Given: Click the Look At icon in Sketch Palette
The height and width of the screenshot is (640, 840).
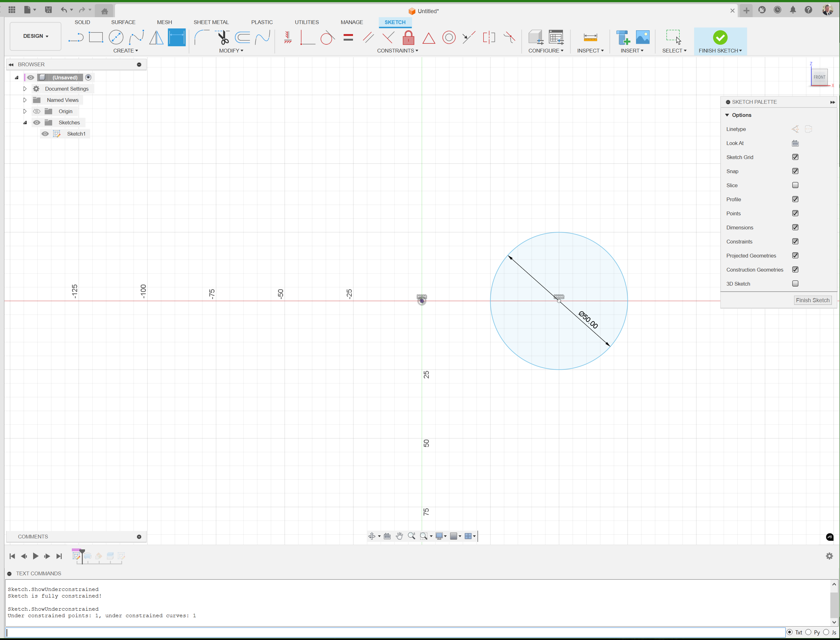Looking at the screenshot, I should tap(795, 143).
